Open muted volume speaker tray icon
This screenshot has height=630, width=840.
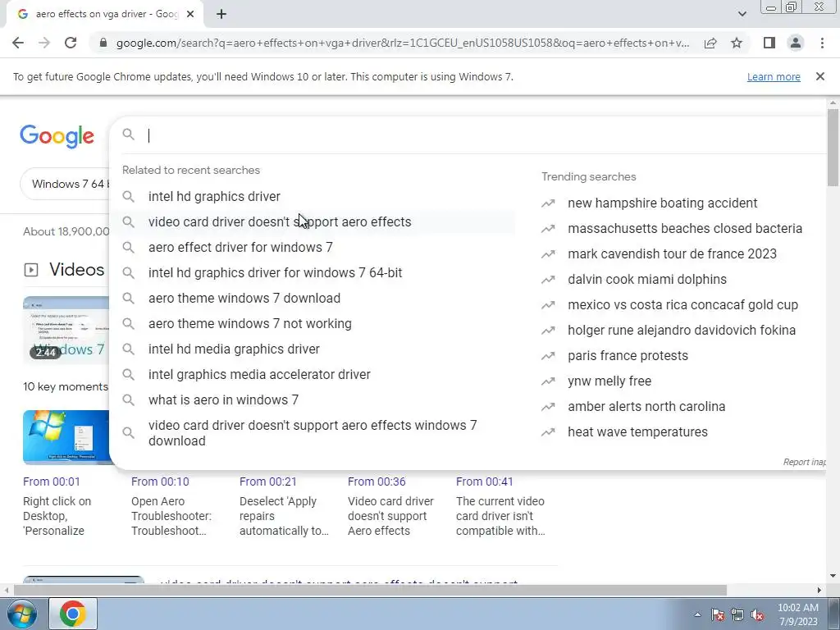click(x=757, y=615)
